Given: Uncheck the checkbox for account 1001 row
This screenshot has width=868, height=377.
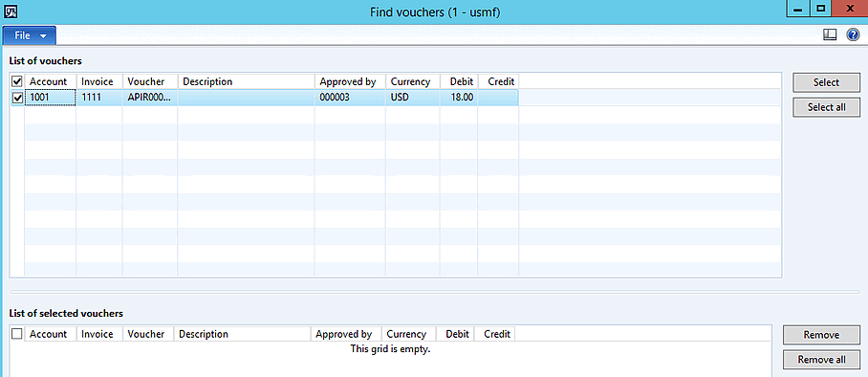Looking at the screenshot, I should (x=17, y=99).
